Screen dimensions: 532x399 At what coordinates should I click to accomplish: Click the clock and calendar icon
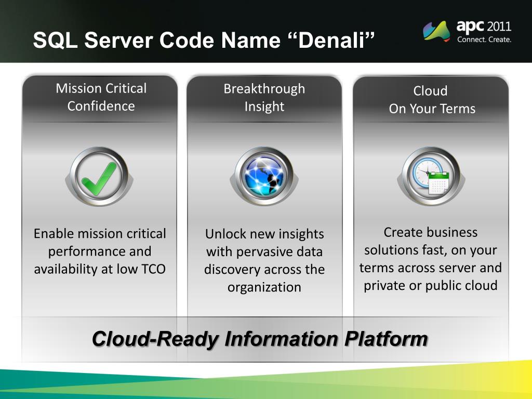tap(431, 177)
